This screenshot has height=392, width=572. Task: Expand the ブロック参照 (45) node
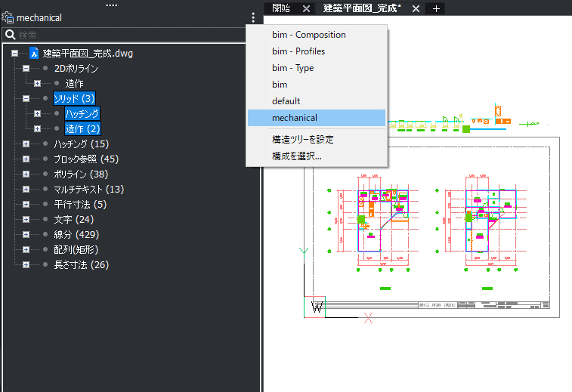point(26,159)
